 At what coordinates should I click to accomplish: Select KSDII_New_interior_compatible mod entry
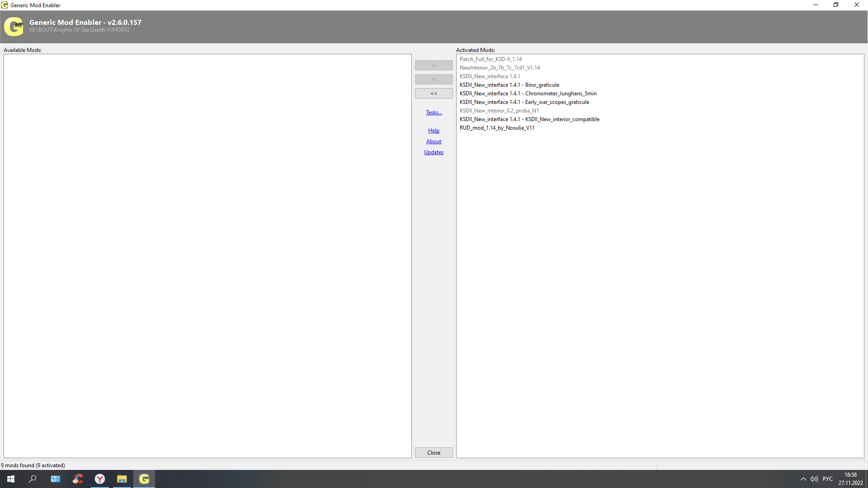point(529,119)
